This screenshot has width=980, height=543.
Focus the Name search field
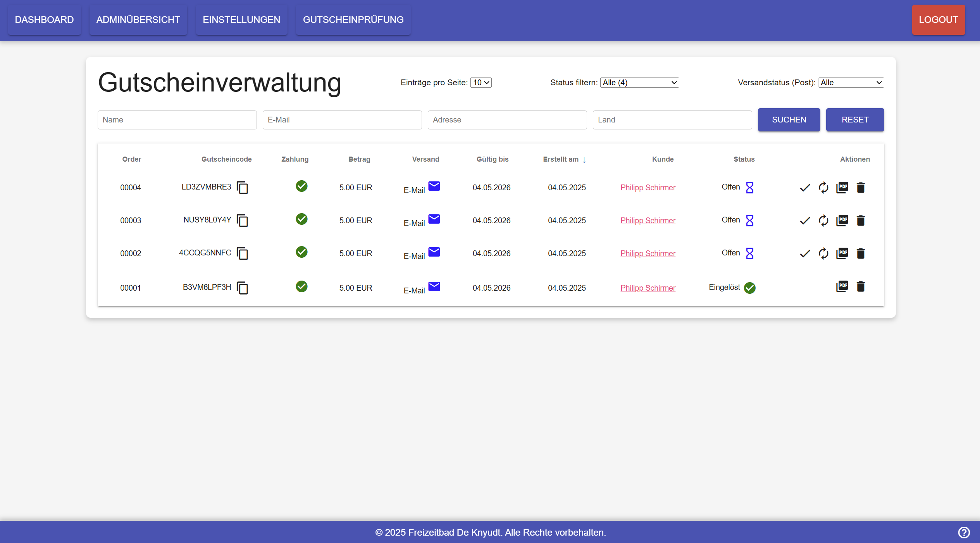tap(177, 120)
